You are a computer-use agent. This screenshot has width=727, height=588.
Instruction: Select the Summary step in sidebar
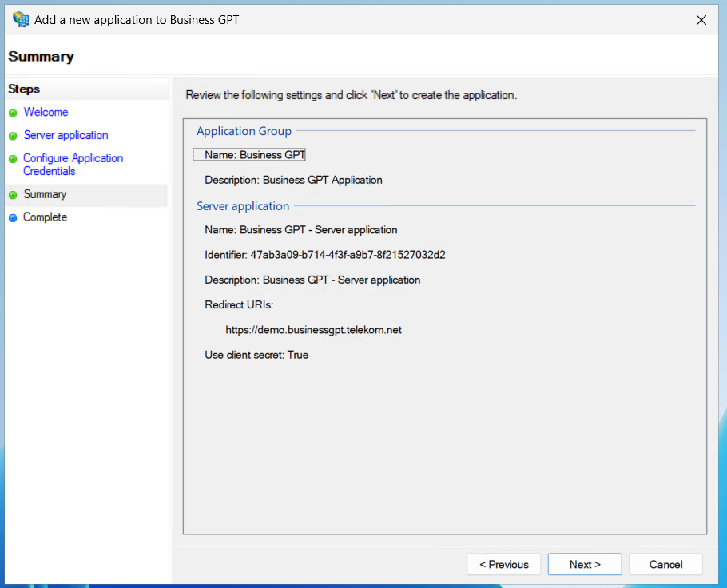[x=45, y=194]
